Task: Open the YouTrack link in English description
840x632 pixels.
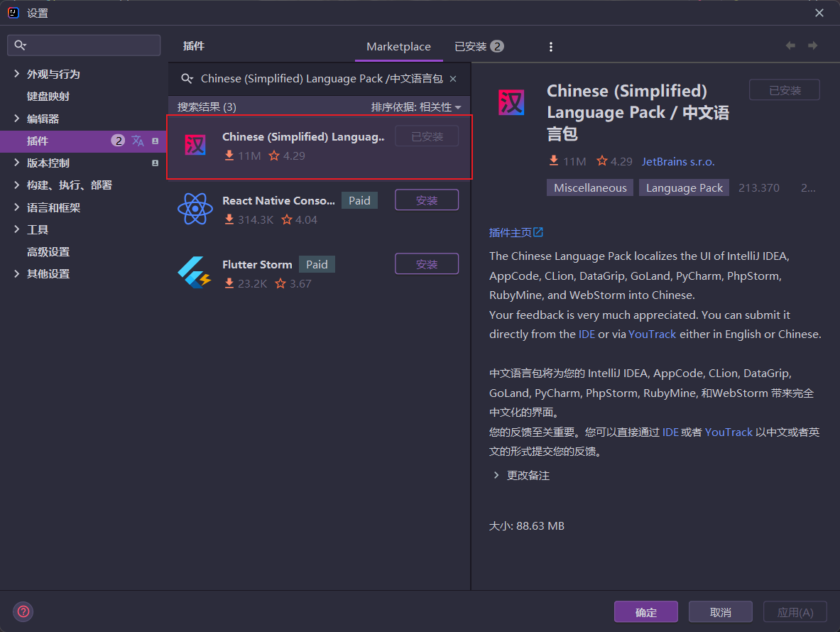Action: coord(652,334)
